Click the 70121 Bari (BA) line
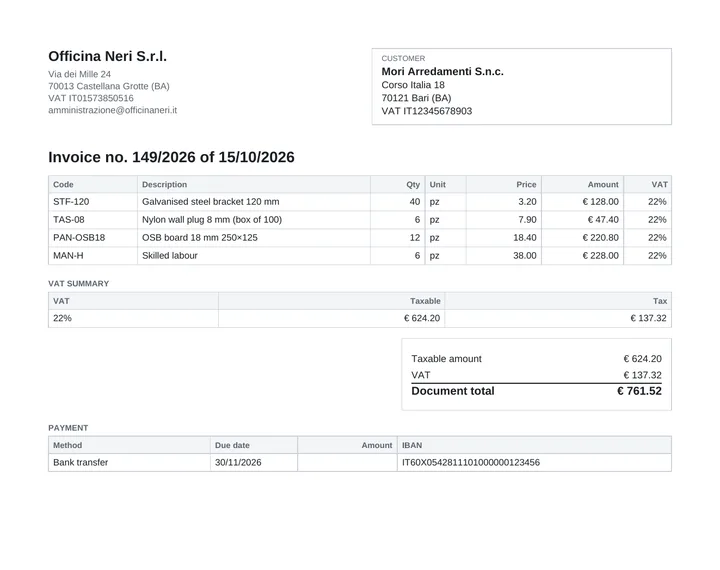Viewport: 720px width, 570px height. click(x=416, y=98)
